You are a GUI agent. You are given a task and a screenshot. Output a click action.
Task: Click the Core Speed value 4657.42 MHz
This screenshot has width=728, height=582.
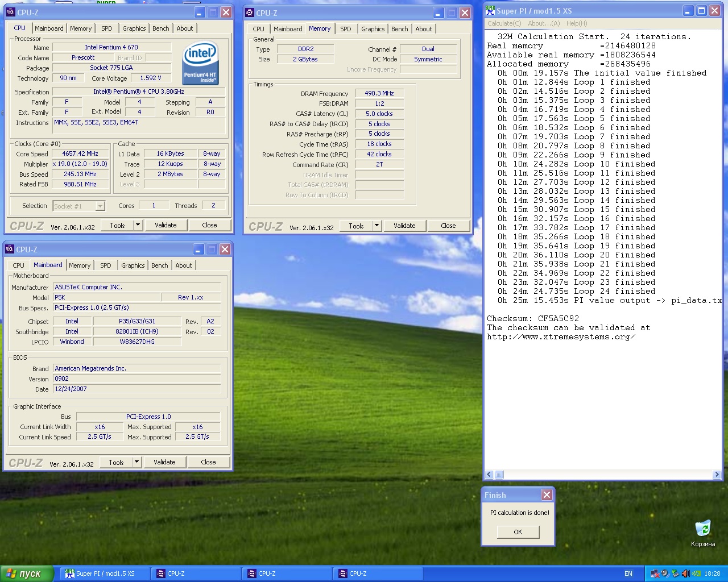click(x=80, y=153)
